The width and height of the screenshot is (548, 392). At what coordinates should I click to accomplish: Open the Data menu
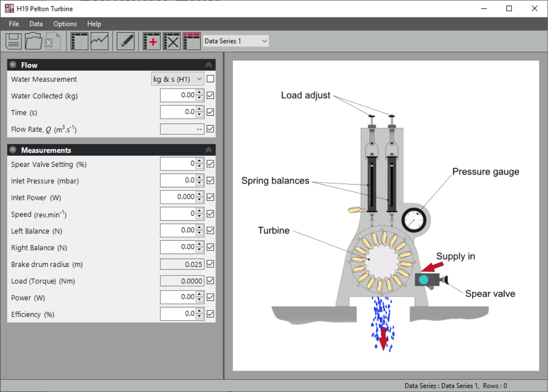36,24
